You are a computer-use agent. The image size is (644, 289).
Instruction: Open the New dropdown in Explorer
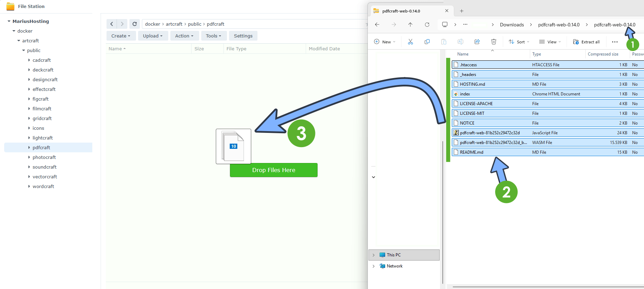(x=385, y=42)
